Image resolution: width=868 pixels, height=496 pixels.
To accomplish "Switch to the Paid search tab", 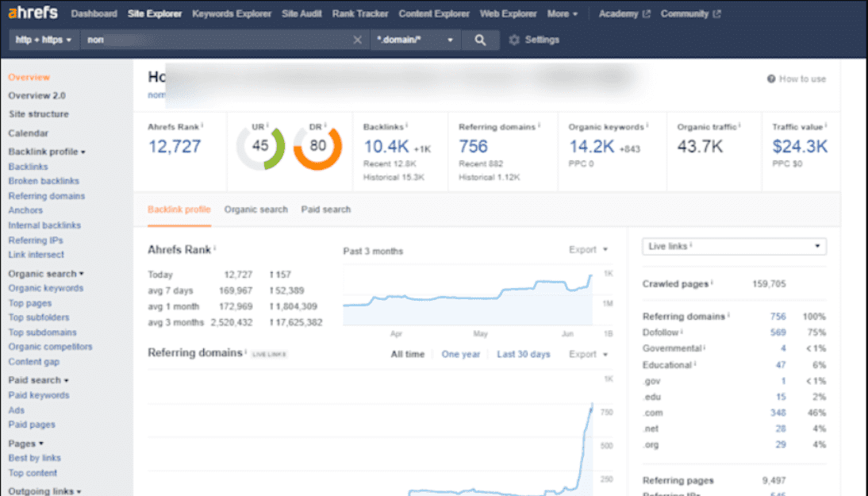I will coord(325,210).
